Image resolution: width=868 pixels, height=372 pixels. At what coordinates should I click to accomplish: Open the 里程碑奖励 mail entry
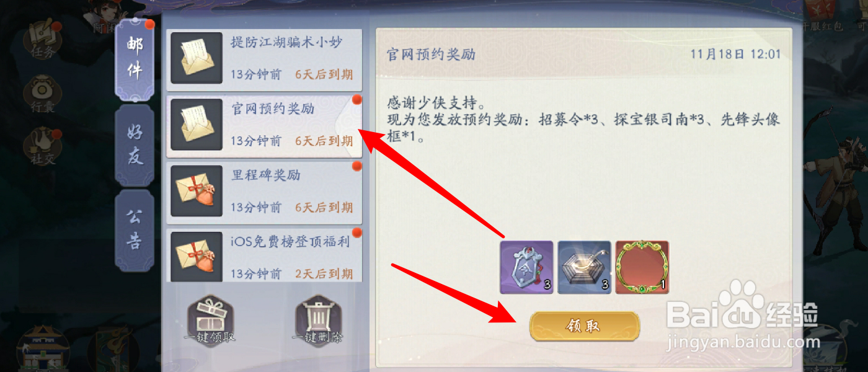click(x=264, y=192)
